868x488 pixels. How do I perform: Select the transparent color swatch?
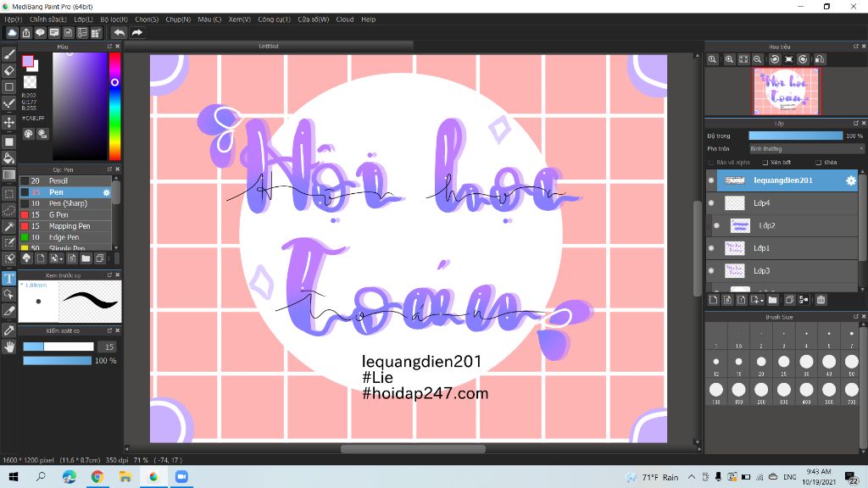(30, 82)
